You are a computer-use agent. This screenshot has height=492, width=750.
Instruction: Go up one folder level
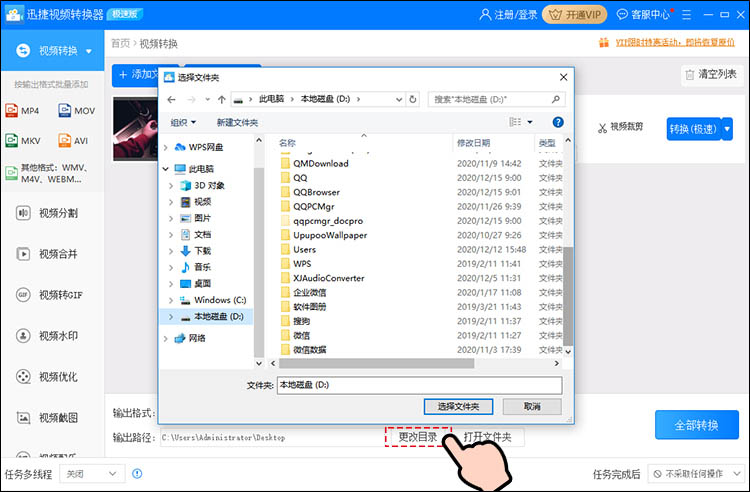[x=221, y=99]
